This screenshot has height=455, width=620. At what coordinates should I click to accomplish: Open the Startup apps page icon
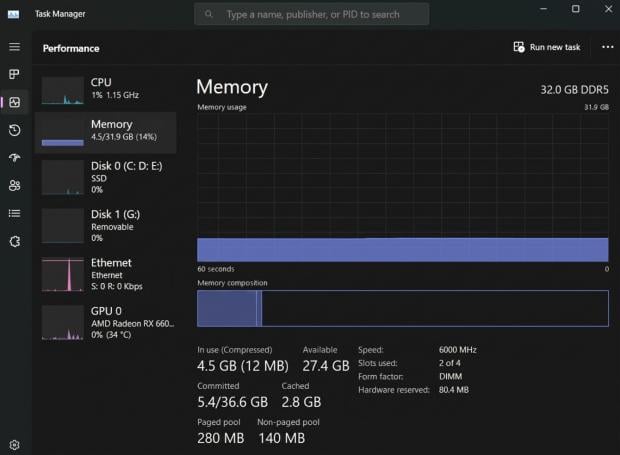15,158
